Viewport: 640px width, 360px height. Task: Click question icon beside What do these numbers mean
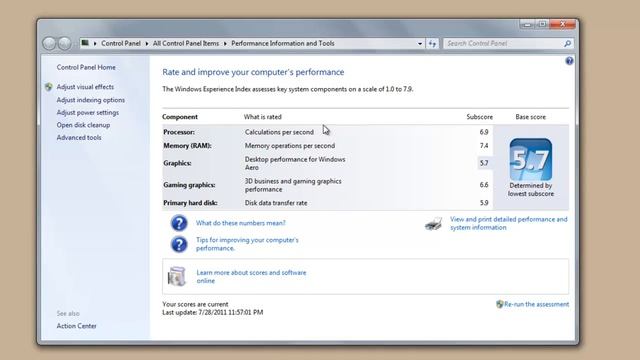(179, 223)
